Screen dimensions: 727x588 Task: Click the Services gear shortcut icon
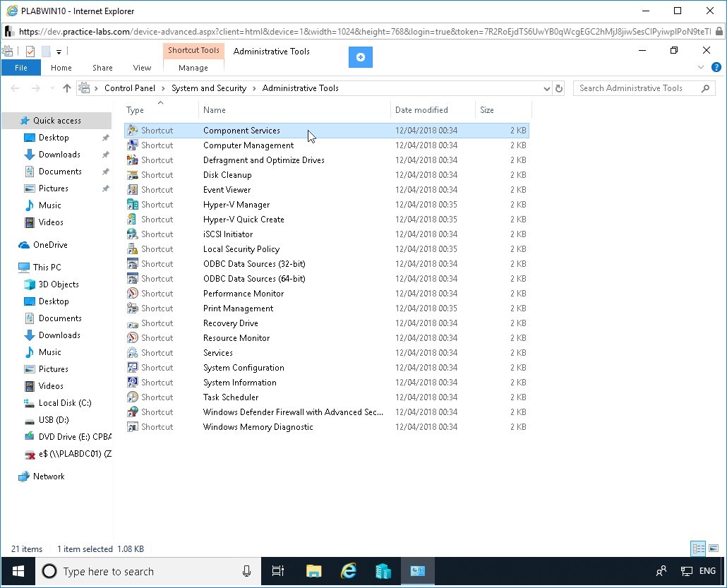(133, 353)
